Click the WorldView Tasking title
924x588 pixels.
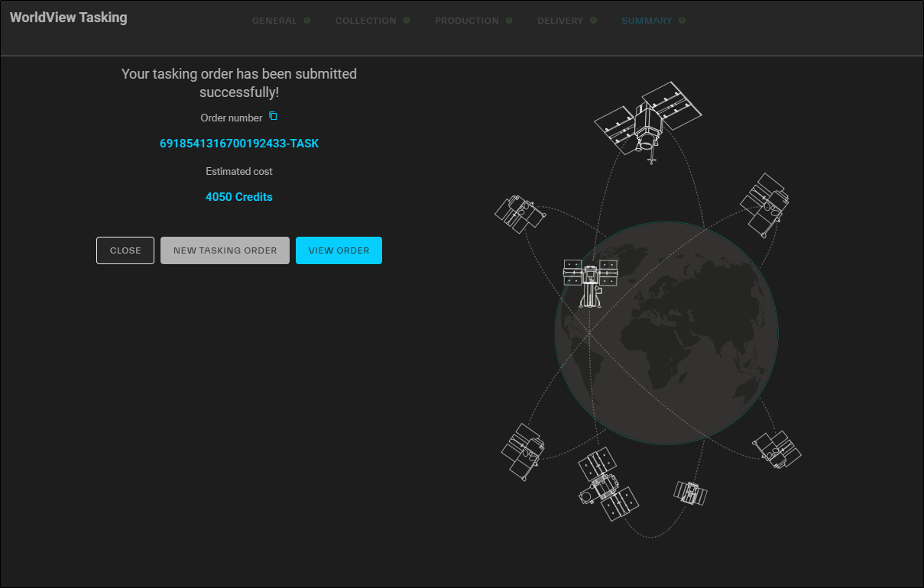click(x=69, y=18)
